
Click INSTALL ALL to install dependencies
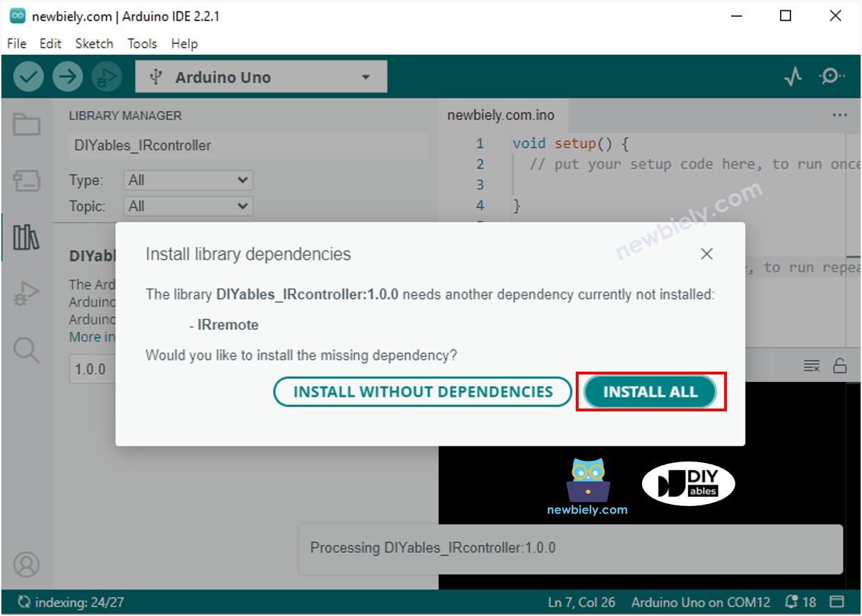click(x=650, y=391)
